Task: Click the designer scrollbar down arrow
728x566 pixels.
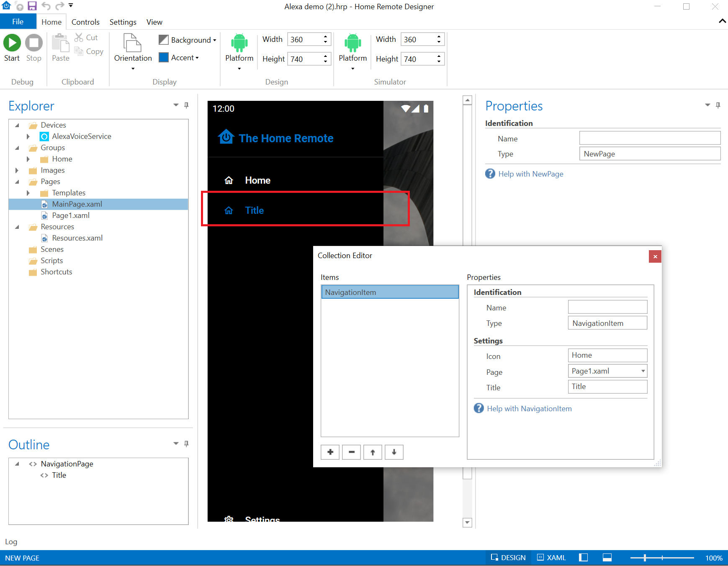Action: tap(467, 522)
